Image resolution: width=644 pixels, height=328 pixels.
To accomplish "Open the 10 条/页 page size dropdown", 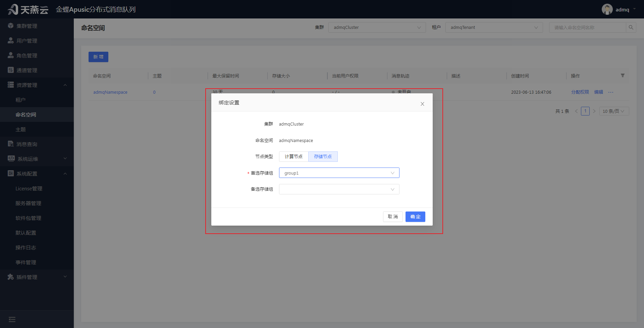I will tap(614, 111).
